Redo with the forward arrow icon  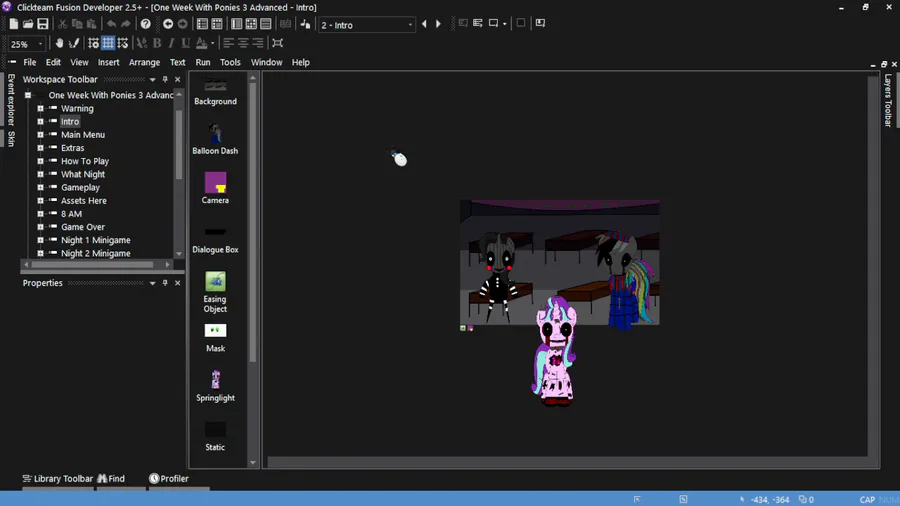coord(126,24)
